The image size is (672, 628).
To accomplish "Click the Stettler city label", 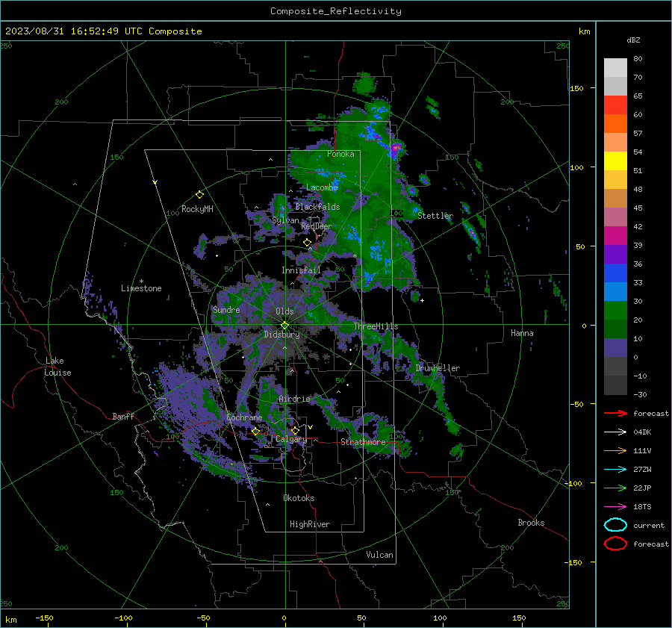I will 435,216.
